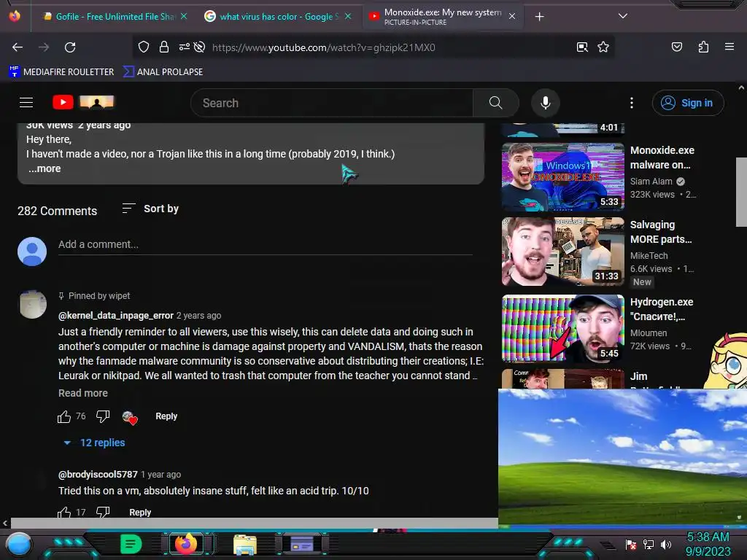Open File Explorer from the taskbar

(x=245, y=544)
